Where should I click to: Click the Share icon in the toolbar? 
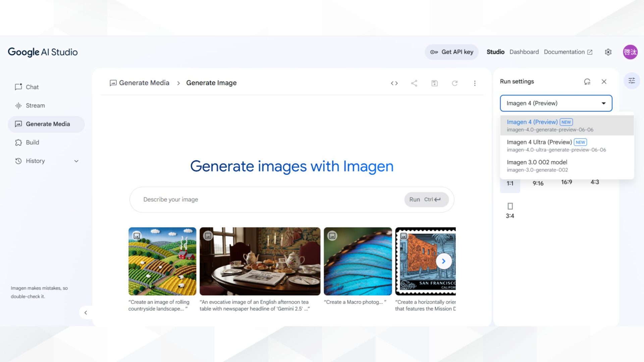414,83
